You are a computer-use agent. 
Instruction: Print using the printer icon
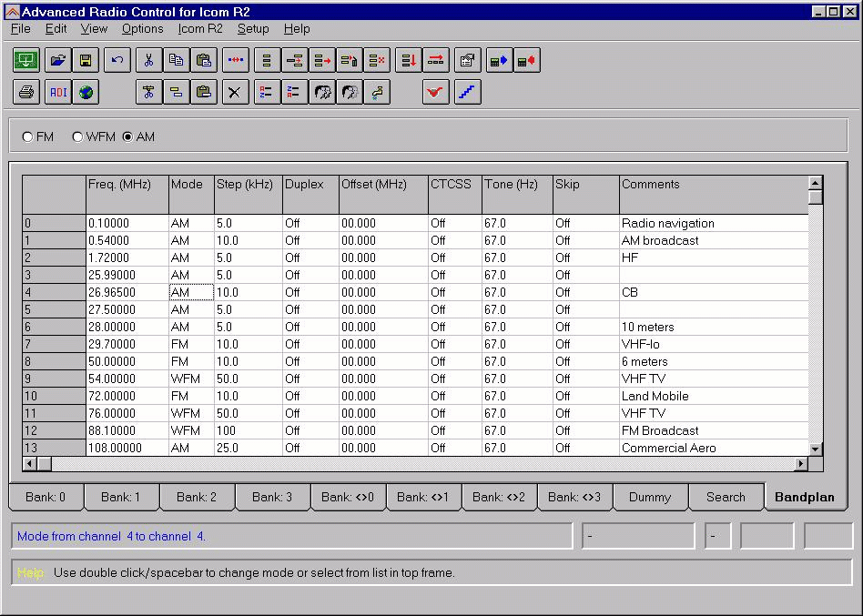(25, 92)
